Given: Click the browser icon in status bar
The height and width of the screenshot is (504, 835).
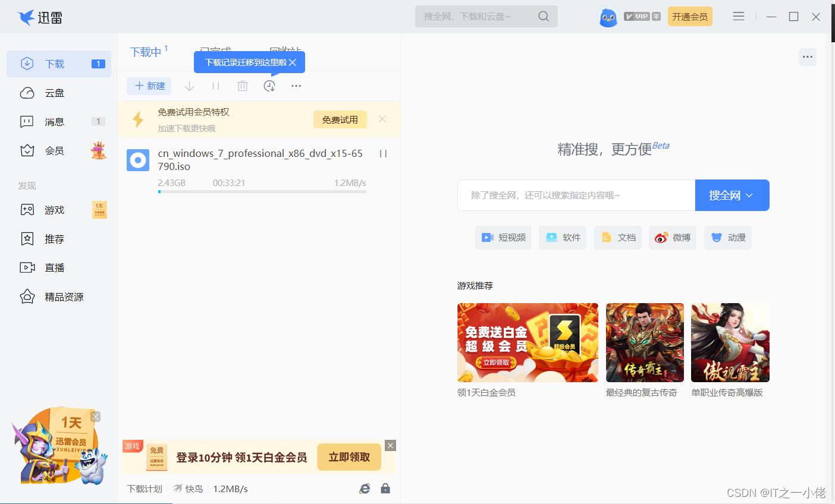Looking at the screenshot, I should pyautogui.click(x=365, y=489).
